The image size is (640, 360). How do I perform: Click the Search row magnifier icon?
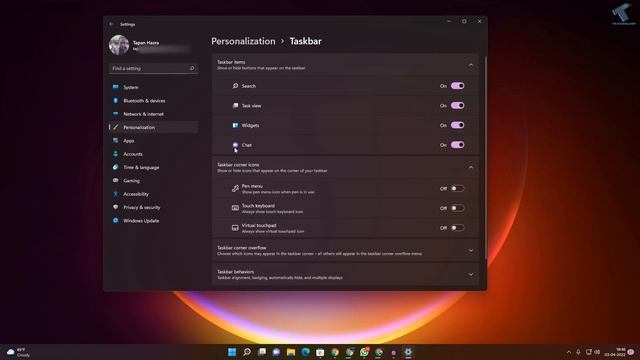(235, 86)
